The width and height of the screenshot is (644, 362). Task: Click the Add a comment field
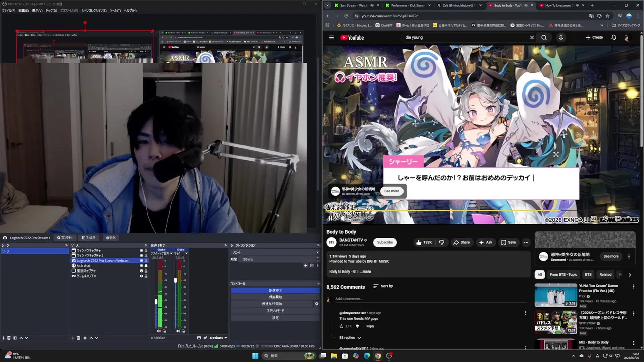431,299
